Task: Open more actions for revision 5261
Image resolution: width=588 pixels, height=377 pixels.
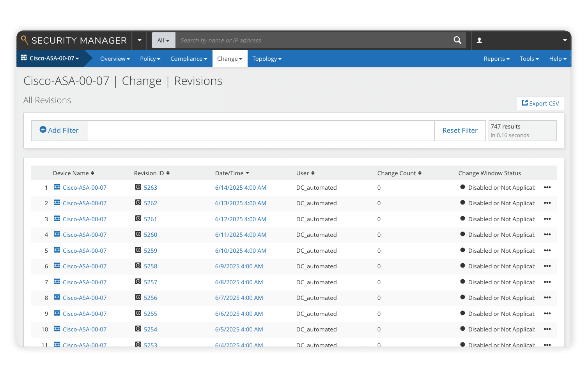Action: [x=547, y=219]
